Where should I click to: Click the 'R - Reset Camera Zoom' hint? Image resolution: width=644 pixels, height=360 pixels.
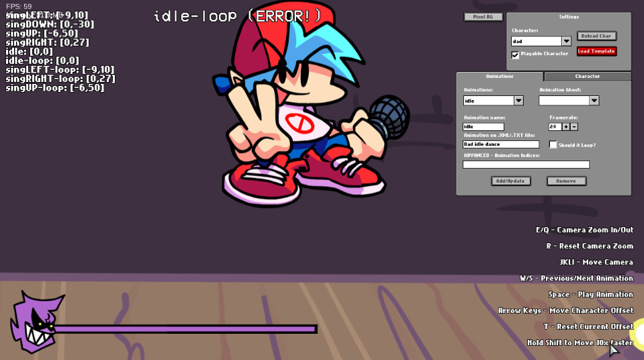click(590, 246)
